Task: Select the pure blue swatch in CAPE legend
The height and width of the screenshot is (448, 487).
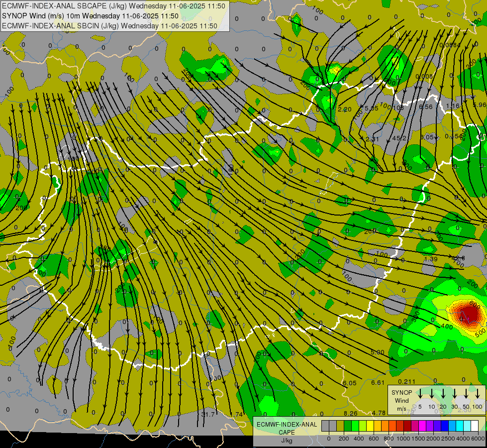Action: [x=445, y=426]
